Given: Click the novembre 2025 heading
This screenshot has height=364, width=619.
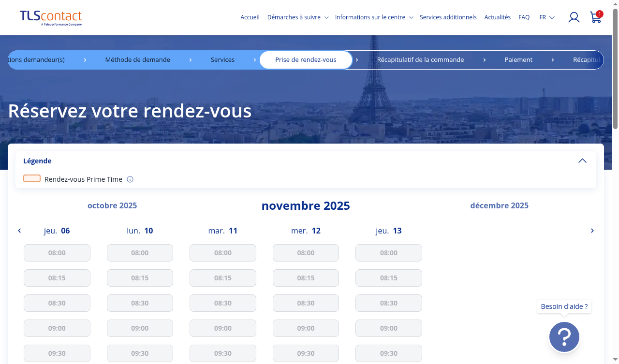Looking at the screenshot, I should click(306, 206).
